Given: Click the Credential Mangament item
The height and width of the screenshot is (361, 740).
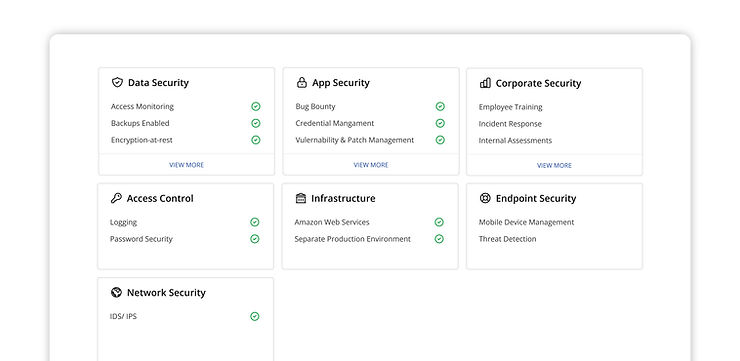Looking at the screenshot, I should (335, 123).
